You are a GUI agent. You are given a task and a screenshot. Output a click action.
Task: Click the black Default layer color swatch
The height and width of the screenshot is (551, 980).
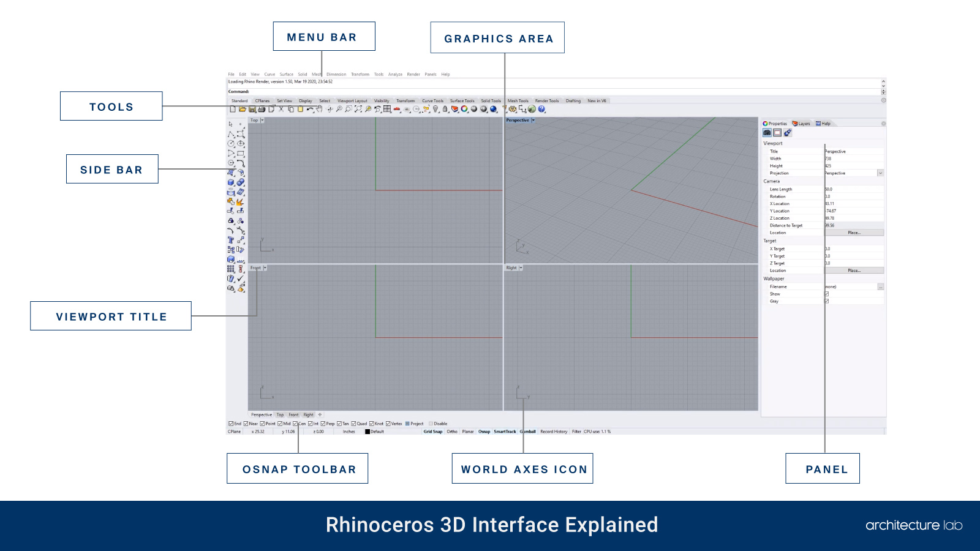pyautogui.click(x=367, y=432)
